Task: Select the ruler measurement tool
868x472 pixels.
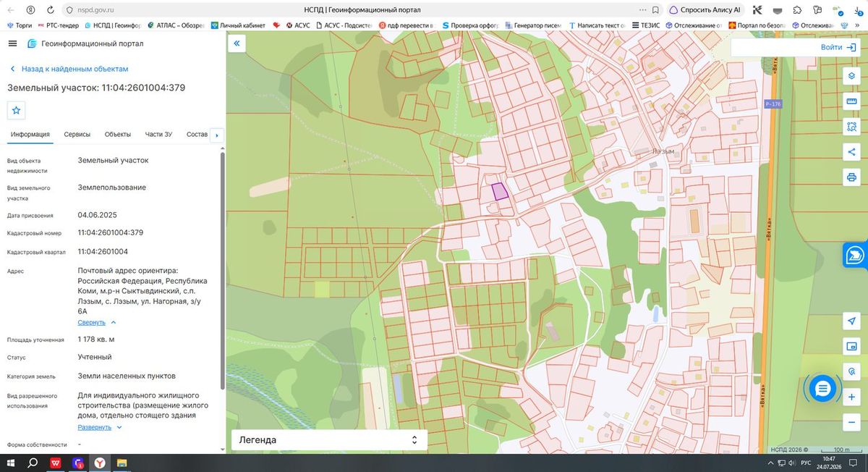Action: [851, 101]
